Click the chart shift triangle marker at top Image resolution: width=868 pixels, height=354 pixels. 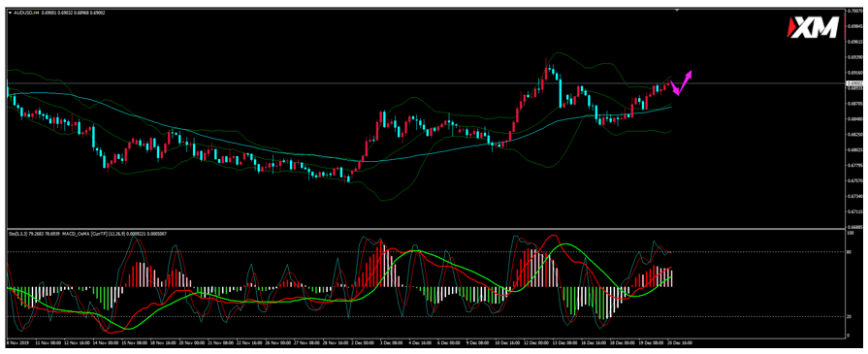coord(677,10)
